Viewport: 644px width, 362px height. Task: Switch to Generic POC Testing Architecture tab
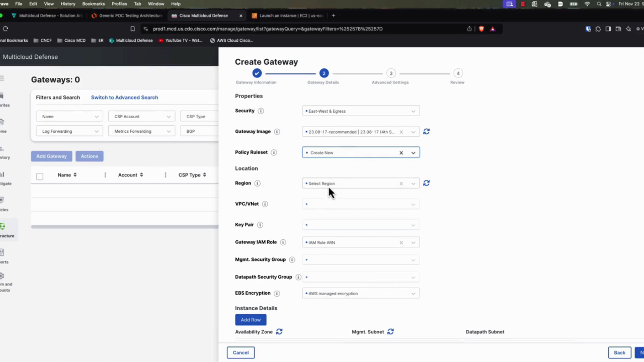[x=127, y=15]
